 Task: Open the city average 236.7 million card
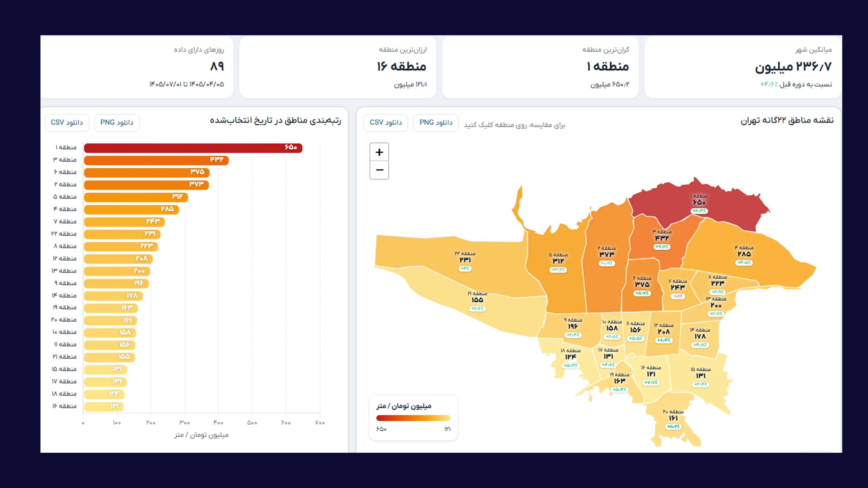click(x=743, y=67)
